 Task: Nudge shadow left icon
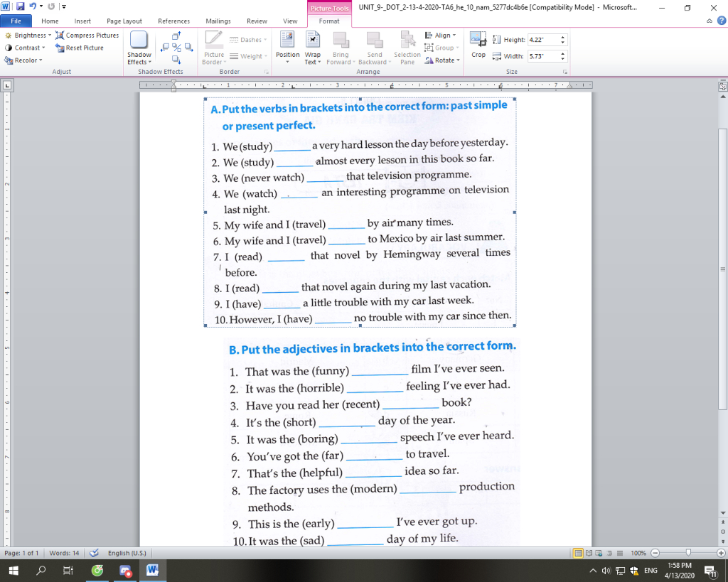coord(165,48)
